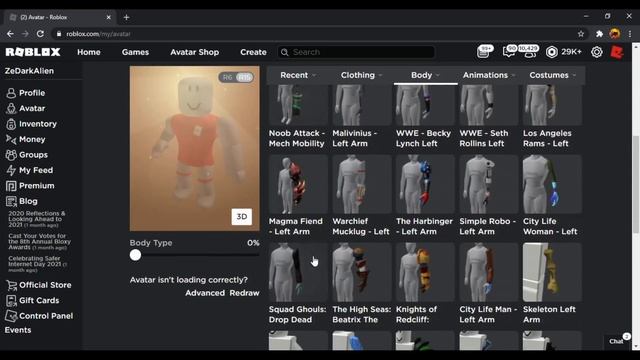Expand the Costumes dropdown tab
640x360 pixels.
pos(553,76)
